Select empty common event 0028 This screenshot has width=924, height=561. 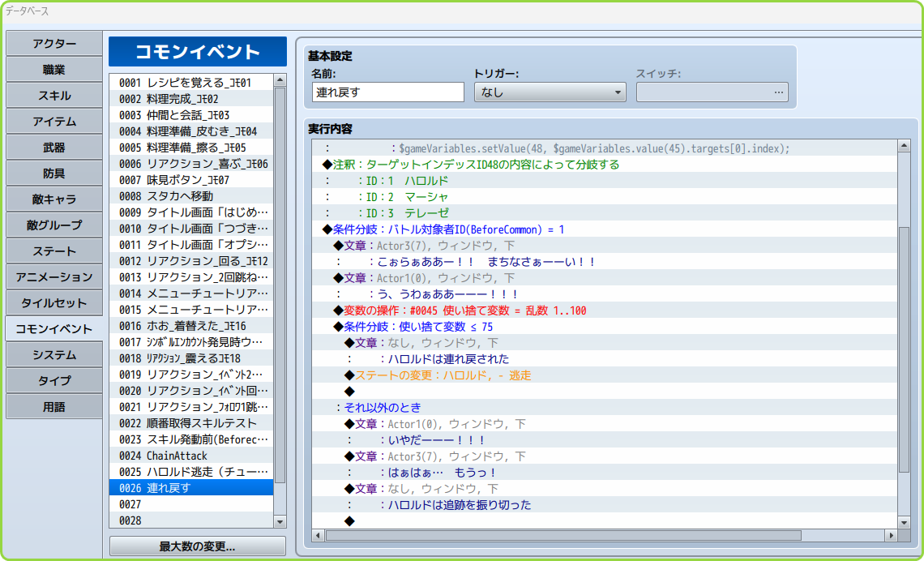pos(191,520)
